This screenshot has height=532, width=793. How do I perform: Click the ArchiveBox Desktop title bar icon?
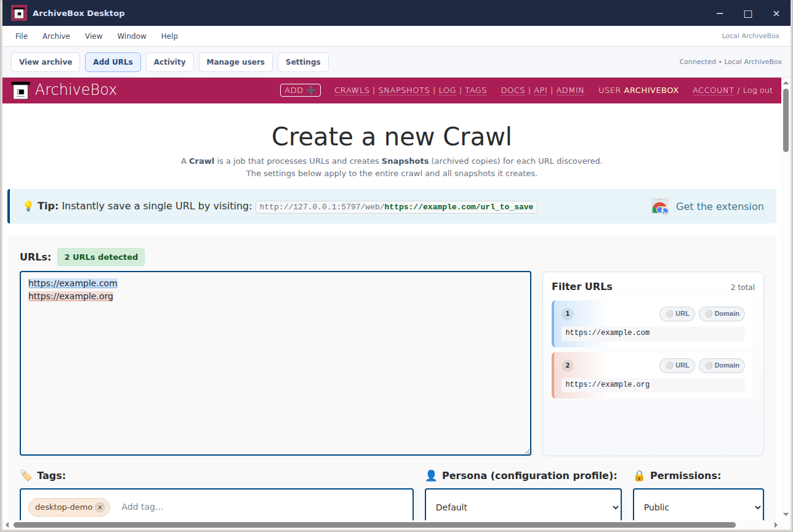coord(19,13)
